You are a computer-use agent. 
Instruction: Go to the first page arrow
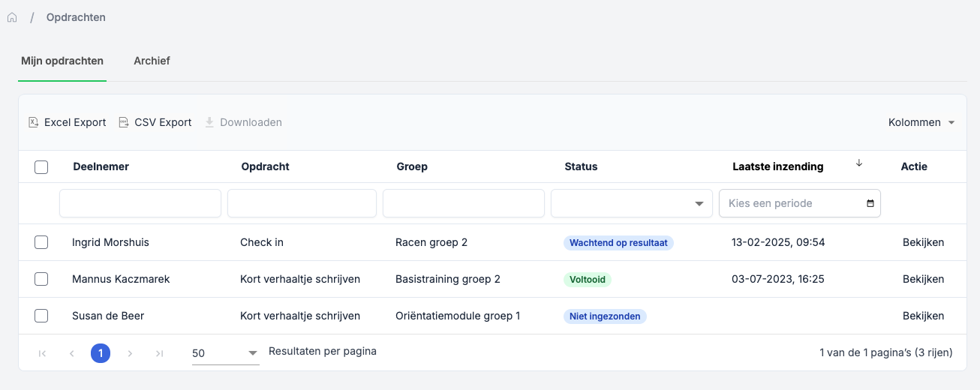(x=42, y=353)
